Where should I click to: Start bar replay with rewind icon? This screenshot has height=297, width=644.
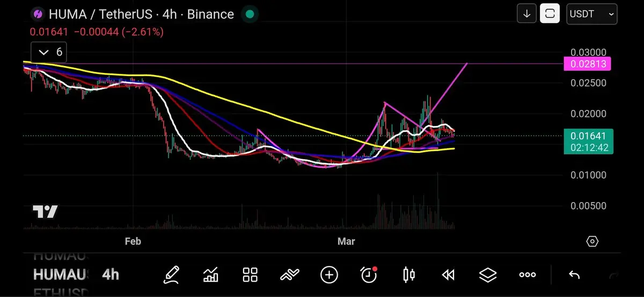point(448,275)
